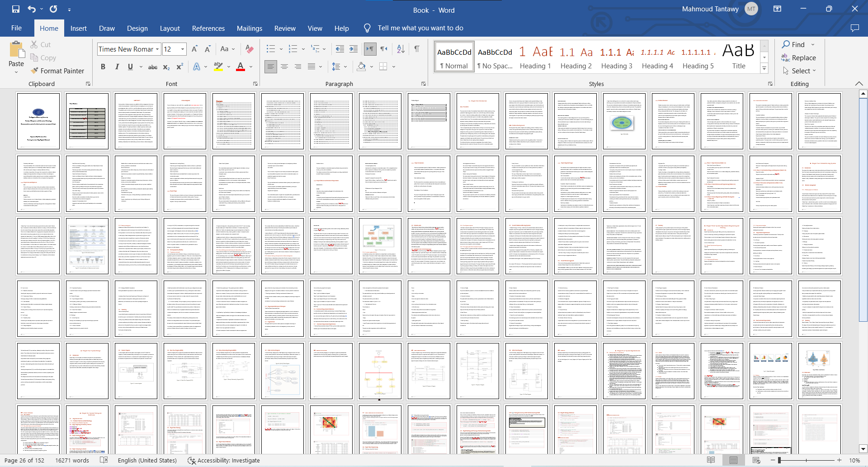Open the Comments speech bubble icon

pos(854,28)
